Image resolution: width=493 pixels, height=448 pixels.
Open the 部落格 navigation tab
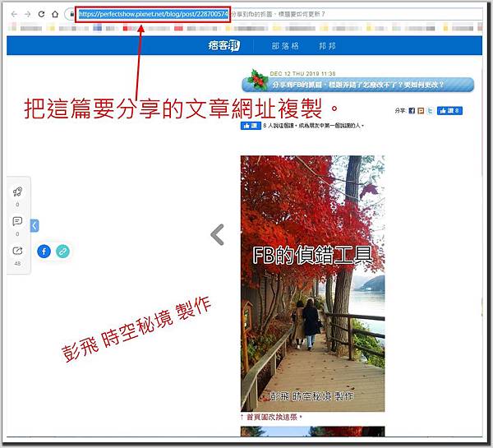point(285,46)
